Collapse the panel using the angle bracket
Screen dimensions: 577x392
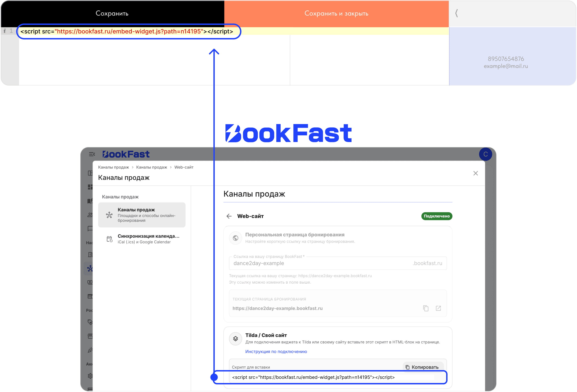click(x=456, y=13)
